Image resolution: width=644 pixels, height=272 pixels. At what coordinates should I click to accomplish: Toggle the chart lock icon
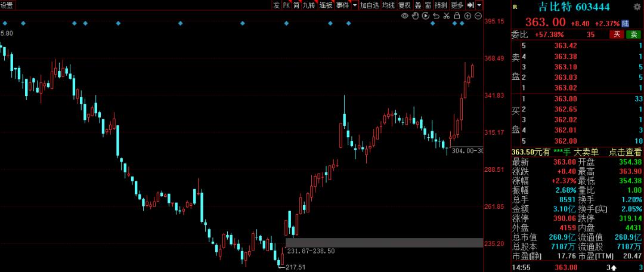pos(457,16)
